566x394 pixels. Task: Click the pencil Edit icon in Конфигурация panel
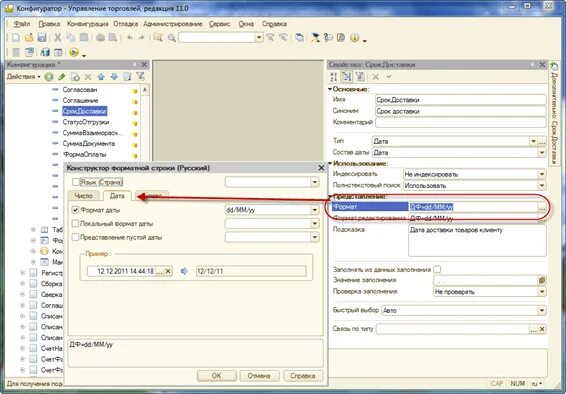[x=62, y=77]
